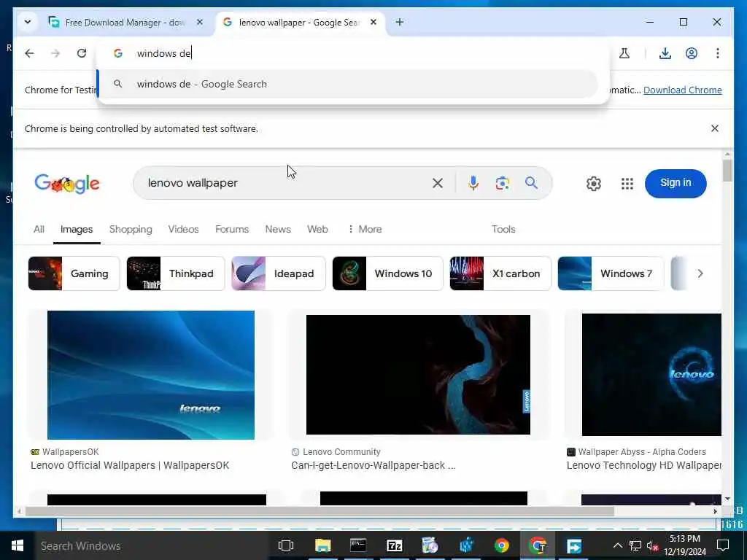
Task: Open the Chrome downloads icon
Action: (665, 53)
